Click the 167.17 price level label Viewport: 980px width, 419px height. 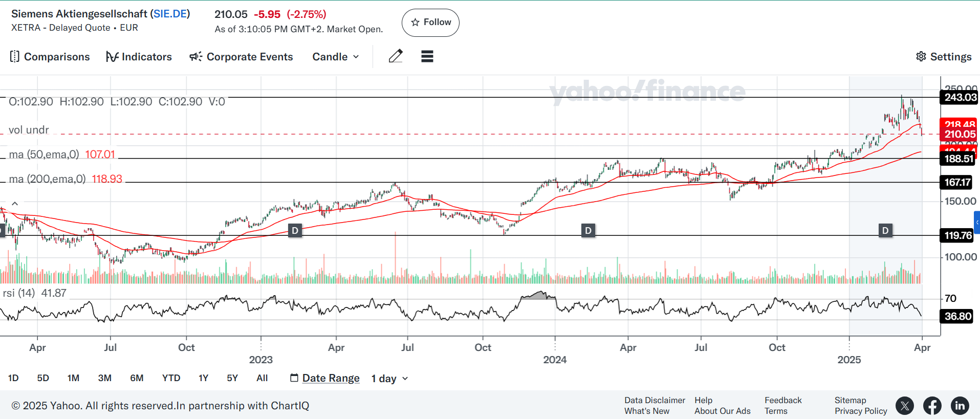point(957,182)
